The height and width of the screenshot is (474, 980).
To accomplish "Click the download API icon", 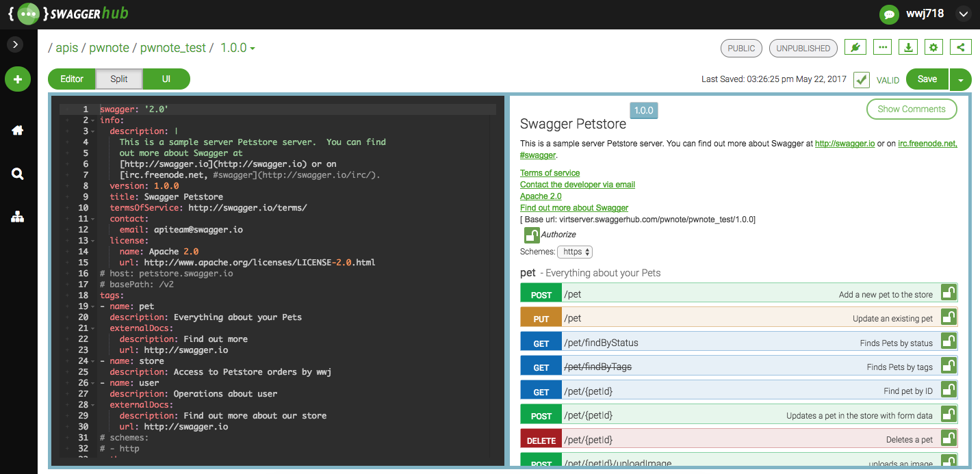I will [908, 48].
